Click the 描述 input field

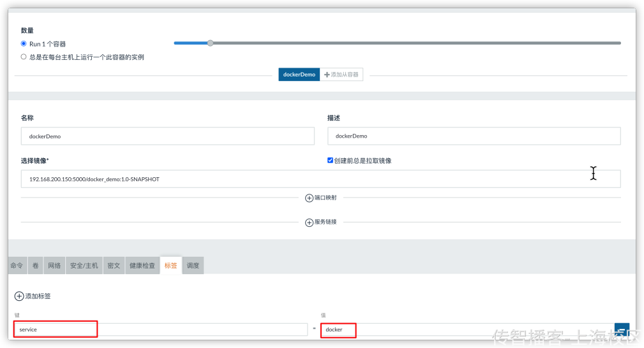474,136
